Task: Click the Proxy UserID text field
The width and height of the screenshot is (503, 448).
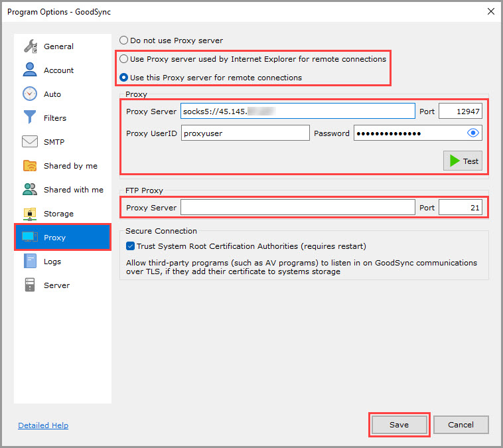Action: click(x=245, y=133)
